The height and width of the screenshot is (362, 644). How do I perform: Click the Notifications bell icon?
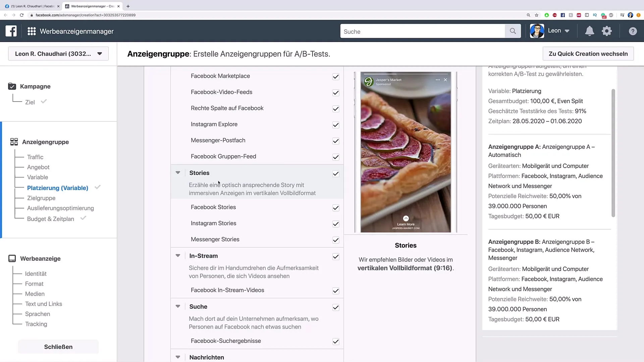589,31
